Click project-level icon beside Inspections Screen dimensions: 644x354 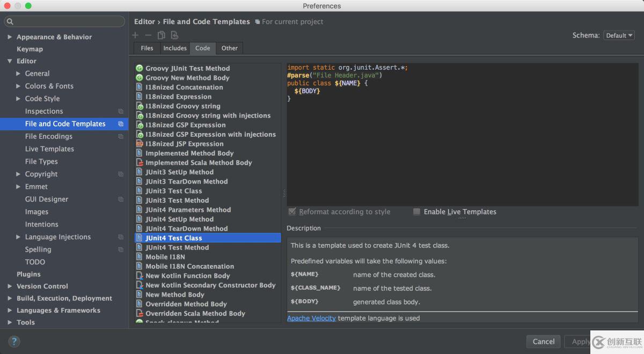pos(121,112)
